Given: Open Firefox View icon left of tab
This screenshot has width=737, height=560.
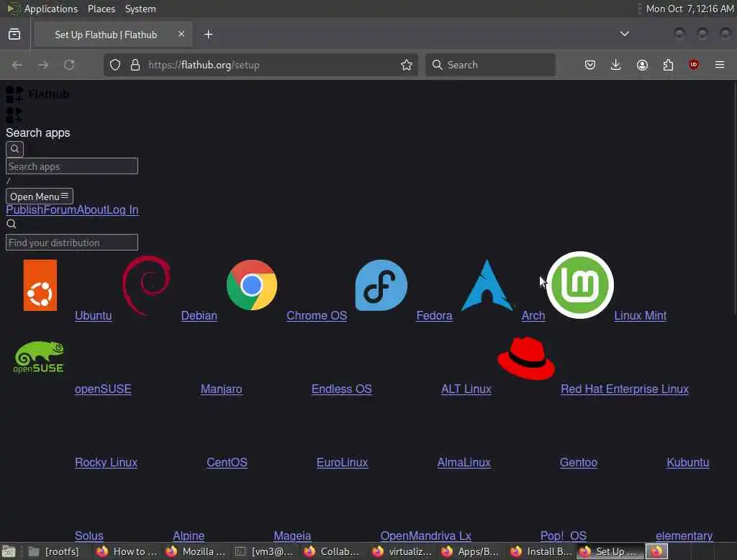Looking at the screenshot, I should (x=14, y=35).
